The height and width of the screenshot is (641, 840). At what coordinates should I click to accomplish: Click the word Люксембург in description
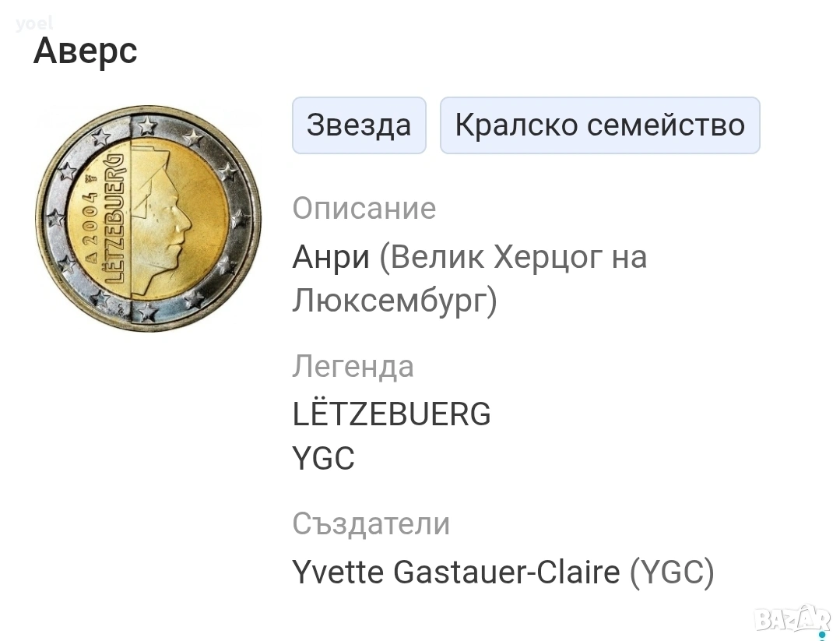point(389,301)
